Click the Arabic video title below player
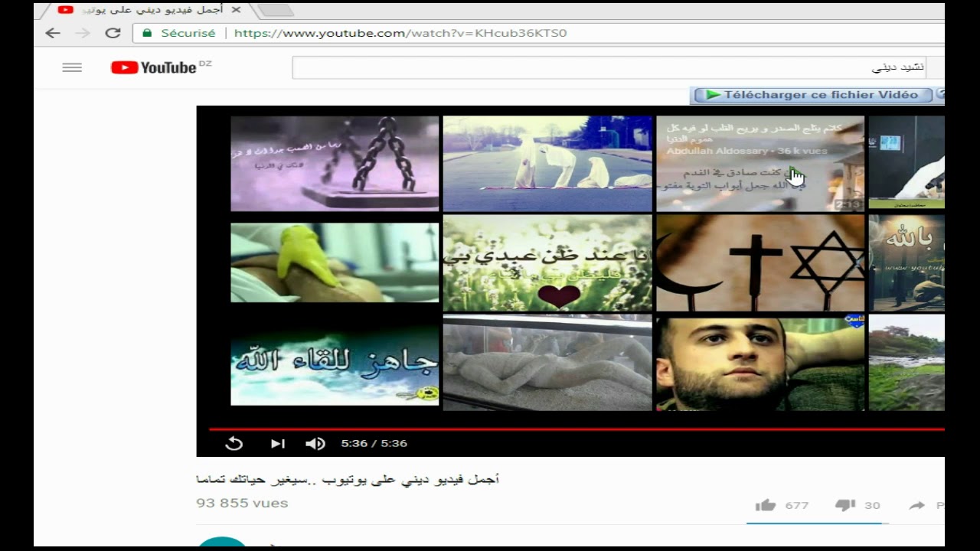 tap(348, 480)
